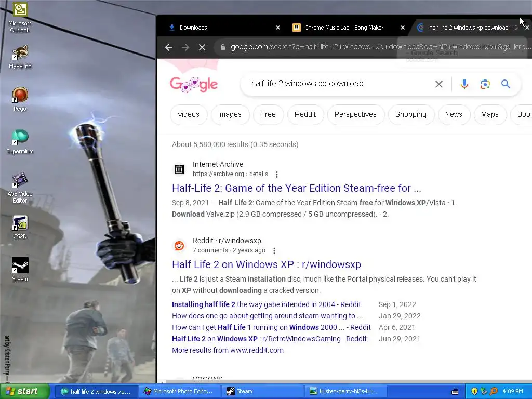Open AVS Video Editor shortcut
This screenshot has width=532, height=399.
[x=20, y=188]
